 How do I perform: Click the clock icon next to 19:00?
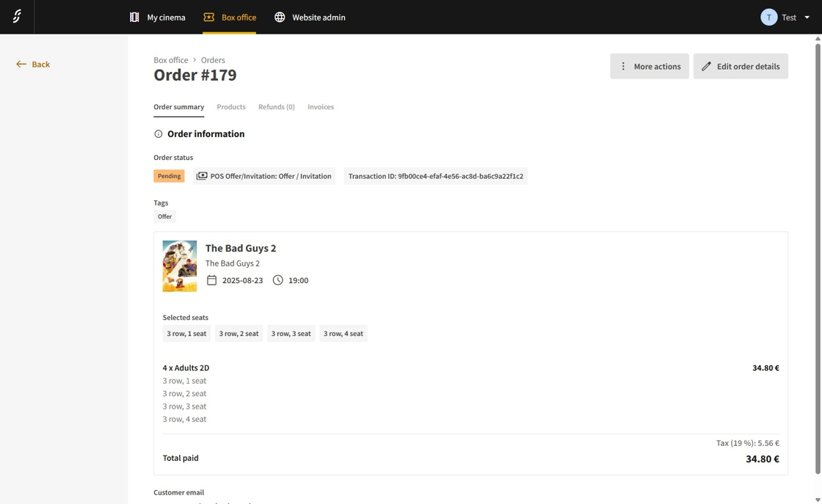(x=277, y=280)
